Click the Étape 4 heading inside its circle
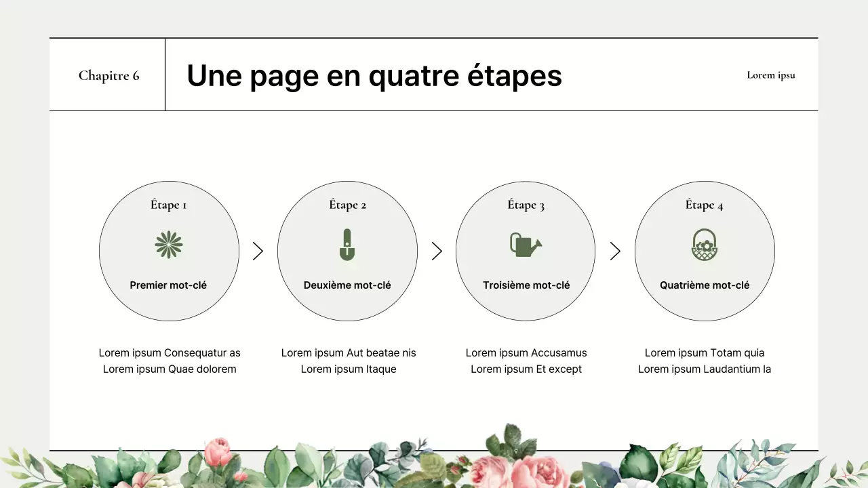 704,205
